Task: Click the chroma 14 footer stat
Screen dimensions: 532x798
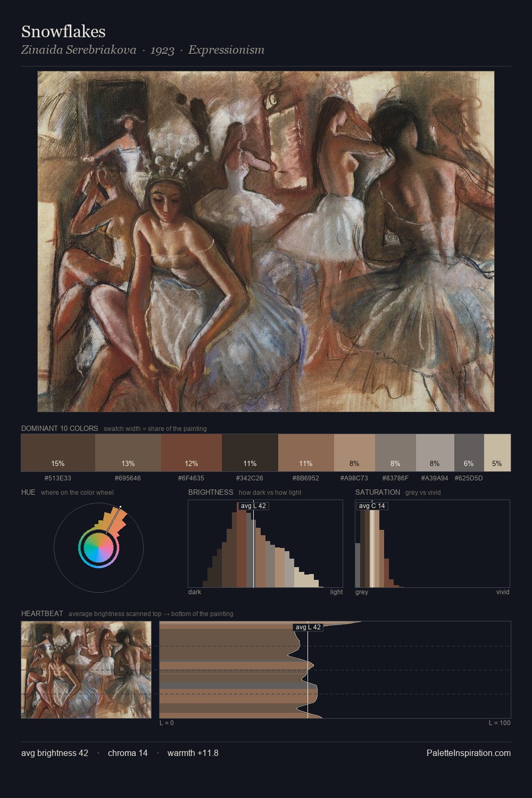Action: (128, 753)
